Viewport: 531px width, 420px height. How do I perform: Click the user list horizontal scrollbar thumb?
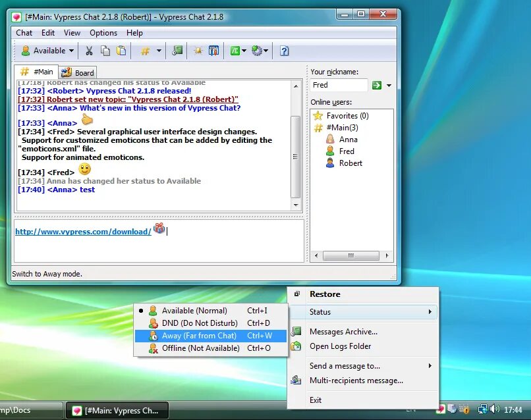pos(351,255)
